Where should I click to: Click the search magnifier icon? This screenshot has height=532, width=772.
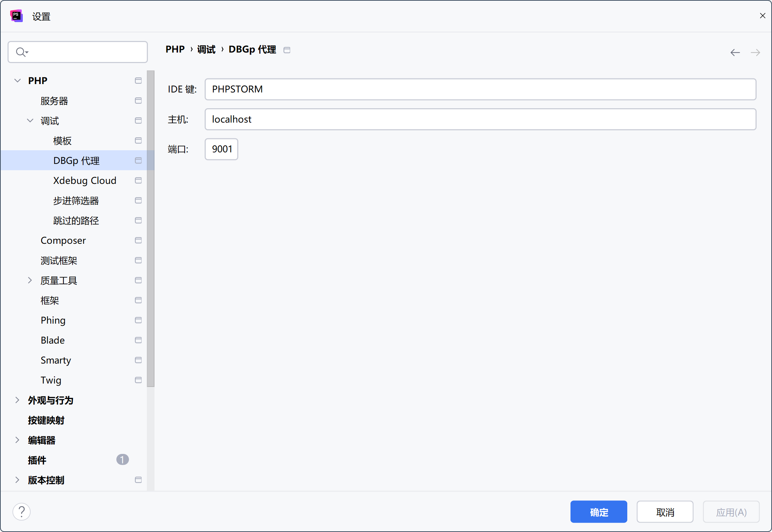pos(21,52)
